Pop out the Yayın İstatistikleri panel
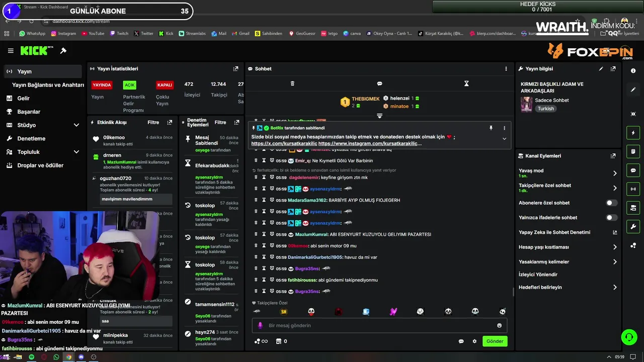The height and width of the screenshot is (362, 644). pos(235,69)
